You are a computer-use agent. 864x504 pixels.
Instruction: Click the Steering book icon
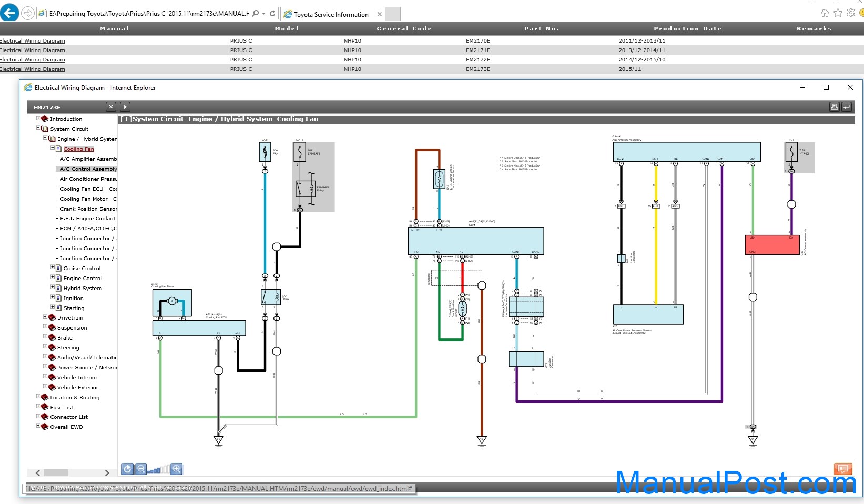coord(53,347)
